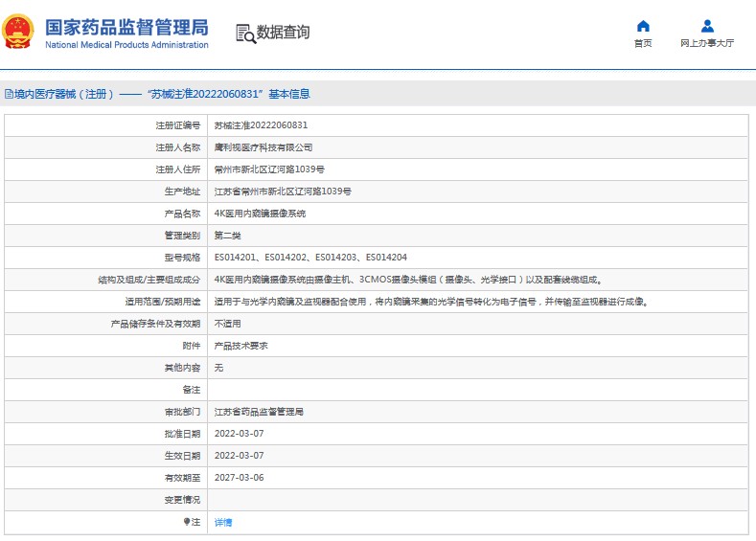The image size is (756, 541).
Task: Click the model specs ES014201 value cell
Action: click(310, 258)
